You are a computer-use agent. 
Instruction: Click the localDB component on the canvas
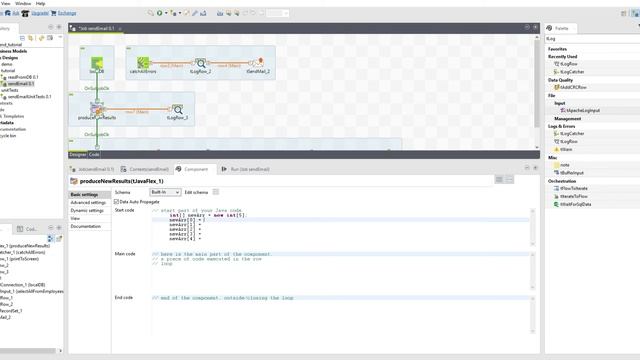[97, 64]
